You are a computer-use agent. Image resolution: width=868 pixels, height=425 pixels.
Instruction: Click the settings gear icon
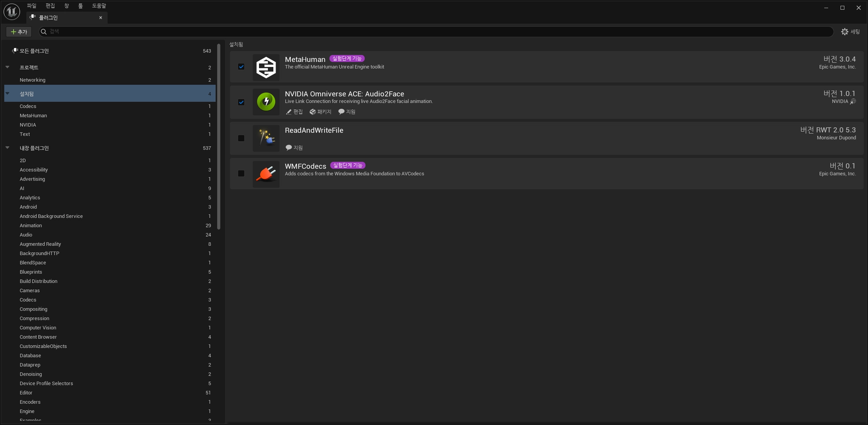845,32
